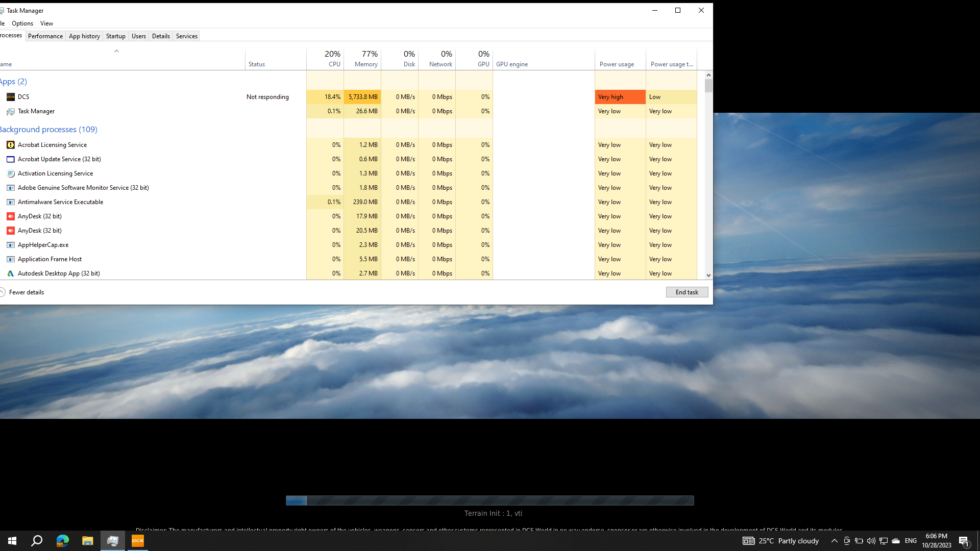The height and width of the screenshot is (551, 980).
Task: Click the Acrobat Update Service icon
Action: tap(10, 159)
